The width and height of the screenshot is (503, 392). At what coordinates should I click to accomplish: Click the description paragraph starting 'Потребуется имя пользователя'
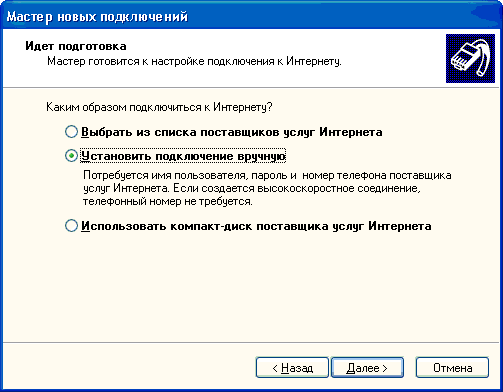point(267,188)
